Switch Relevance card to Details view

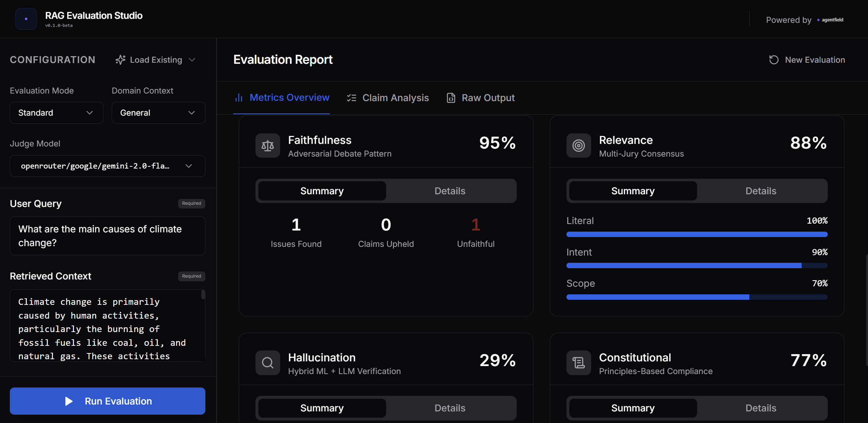pos(761,191)
